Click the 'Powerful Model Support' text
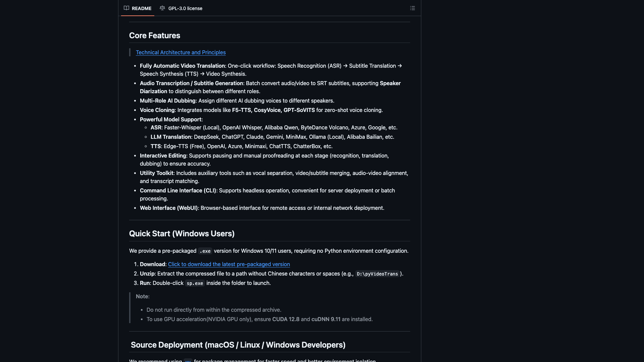This screenshot has height=362, width=644. tap(170, 119)
